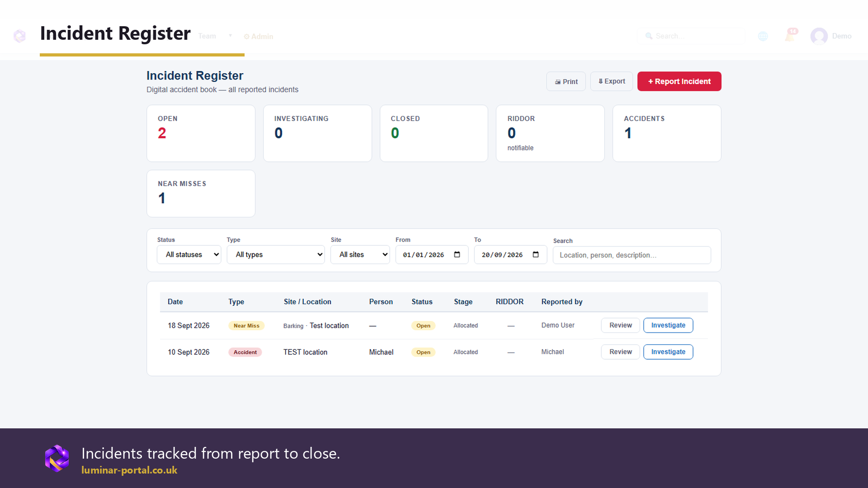Open the Site filter dropdown
Viewport: 868px width, 488px height.
coord(360,254)
